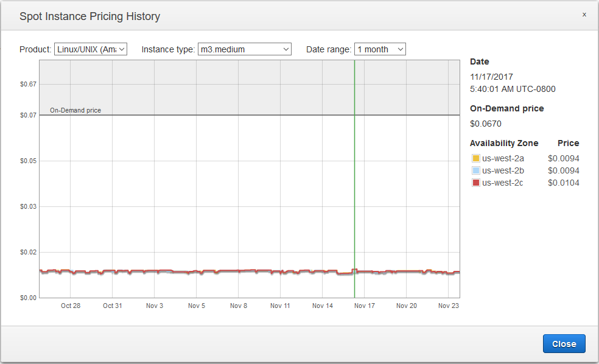The image size is (599, 364).
Task: Click the Nov 14 axis label
Action: (323, 306)
